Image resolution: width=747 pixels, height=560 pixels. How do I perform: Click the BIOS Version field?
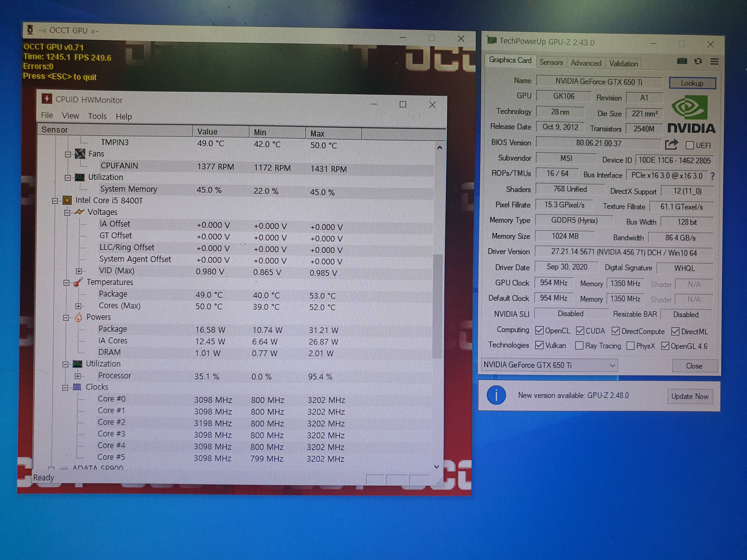pos(598,143)
